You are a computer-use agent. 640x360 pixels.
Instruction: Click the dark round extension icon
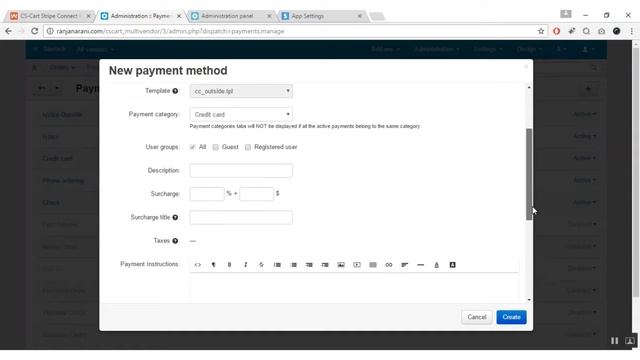point(616,31)
